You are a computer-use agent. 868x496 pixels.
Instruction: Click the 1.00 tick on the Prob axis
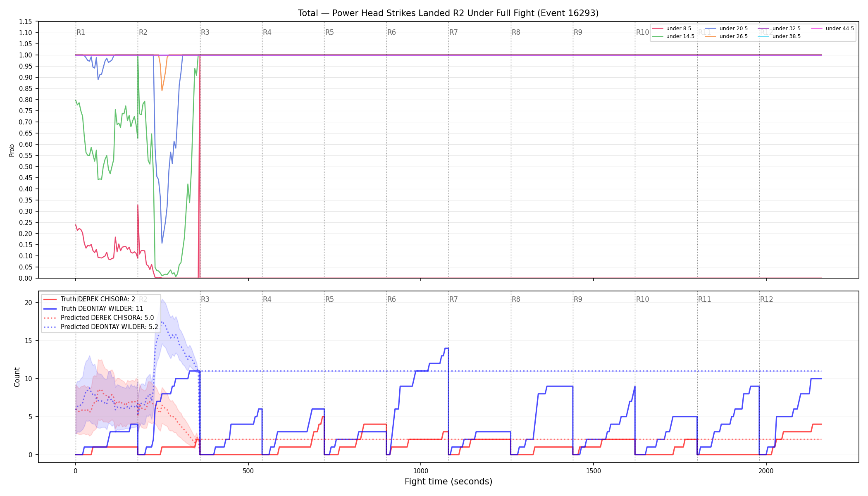click(x=26, y=55)
